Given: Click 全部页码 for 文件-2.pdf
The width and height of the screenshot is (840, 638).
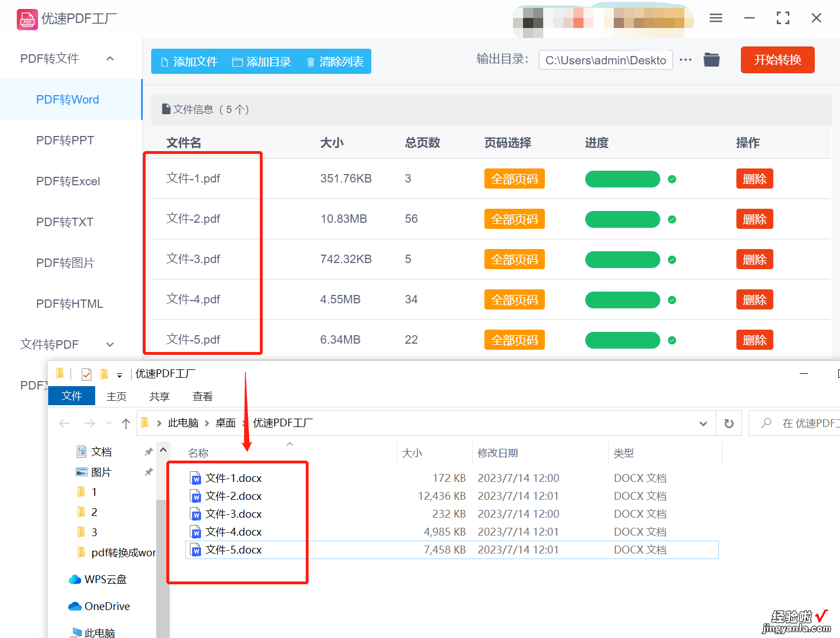Looking at the screenshot, I should pos(515,219).
